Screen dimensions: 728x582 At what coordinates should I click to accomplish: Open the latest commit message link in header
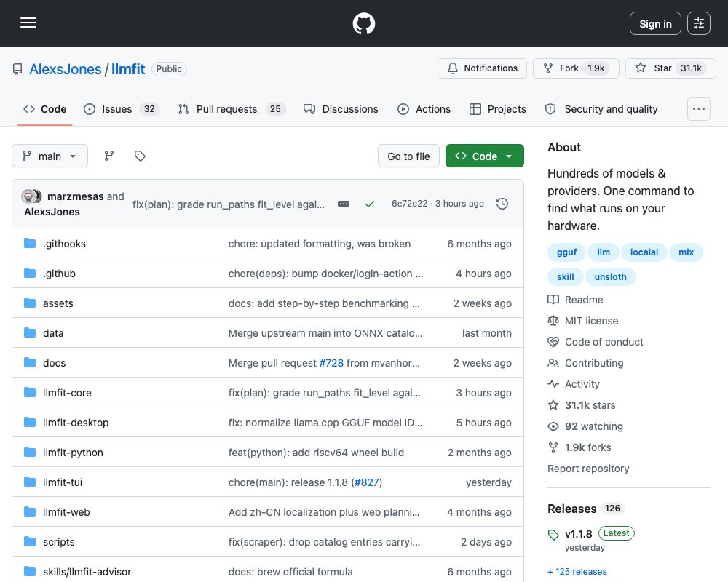[228, 204]
